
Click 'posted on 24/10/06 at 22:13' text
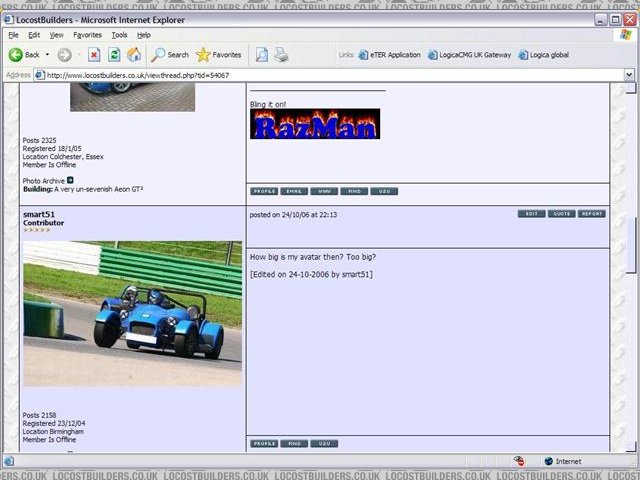click(x=293, y=215)
